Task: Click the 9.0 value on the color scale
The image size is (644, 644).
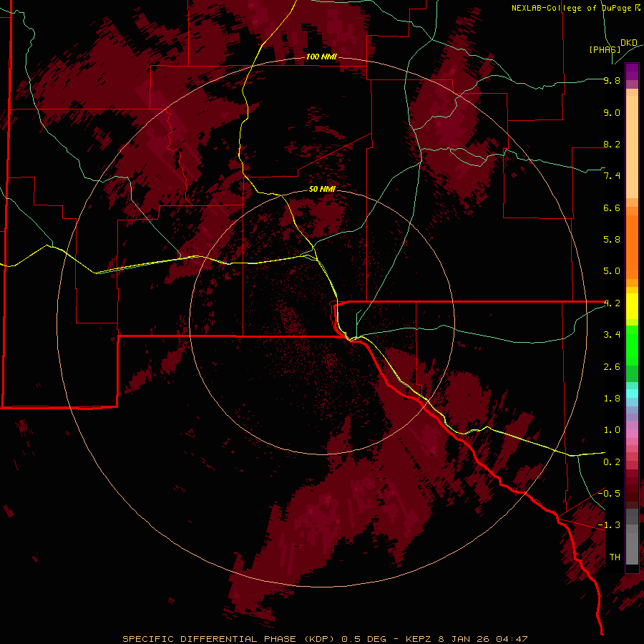Action: [x=612, y=112]
